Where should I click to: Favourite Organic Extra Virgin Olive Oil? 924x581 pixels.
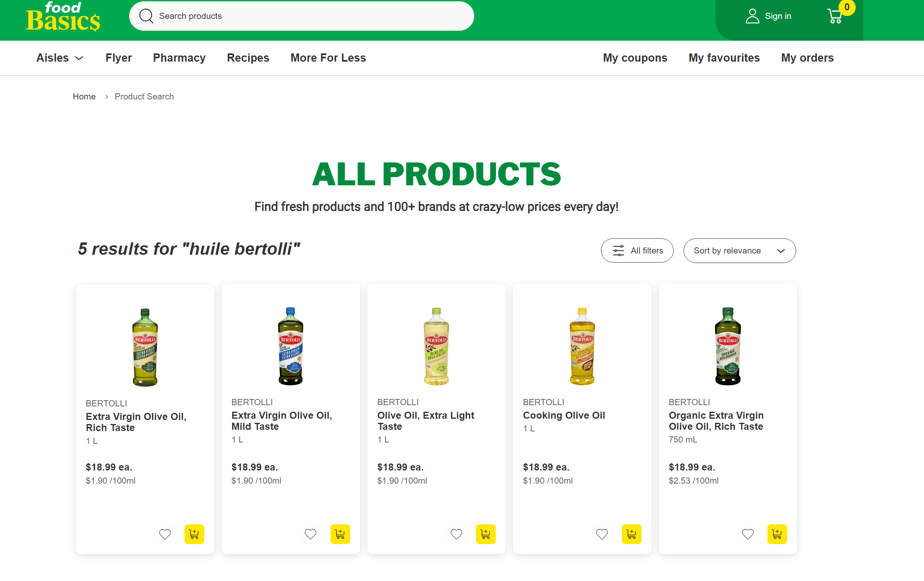pos(748,534)
